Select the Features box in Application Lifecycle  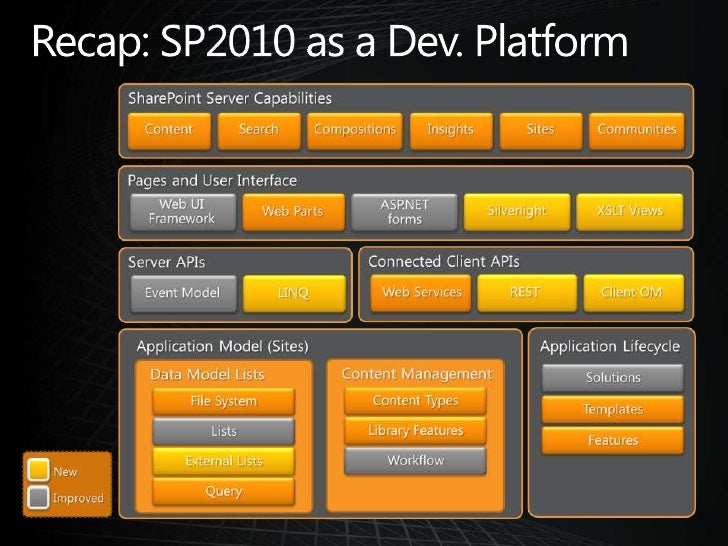[613, 441]
